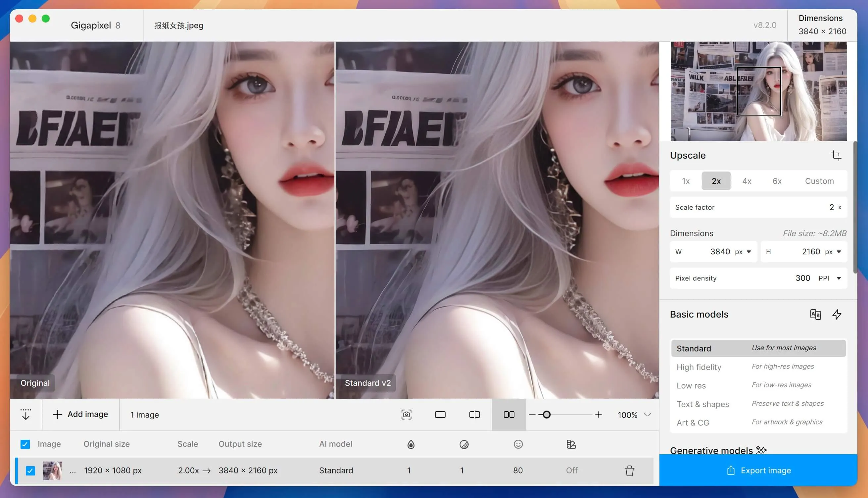Click the Original preview label
Screen dimensions: 868x498
[x=35, y=383]
